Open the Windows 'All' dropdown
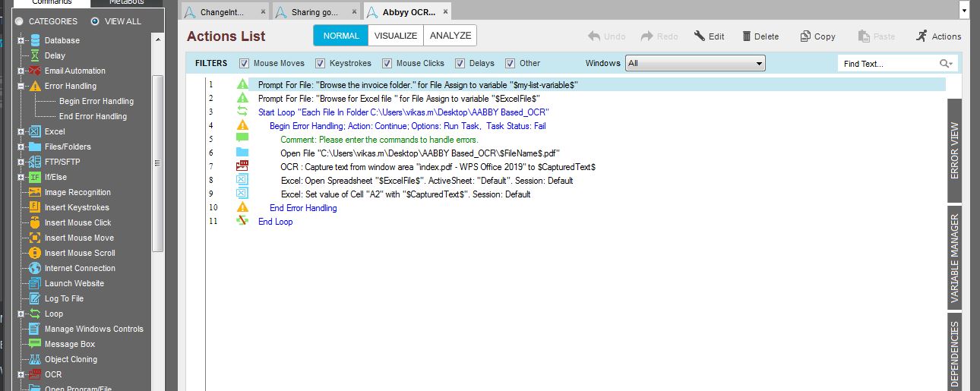The width and height of the screenshot is (980, 391). click(x=694, y=64)
